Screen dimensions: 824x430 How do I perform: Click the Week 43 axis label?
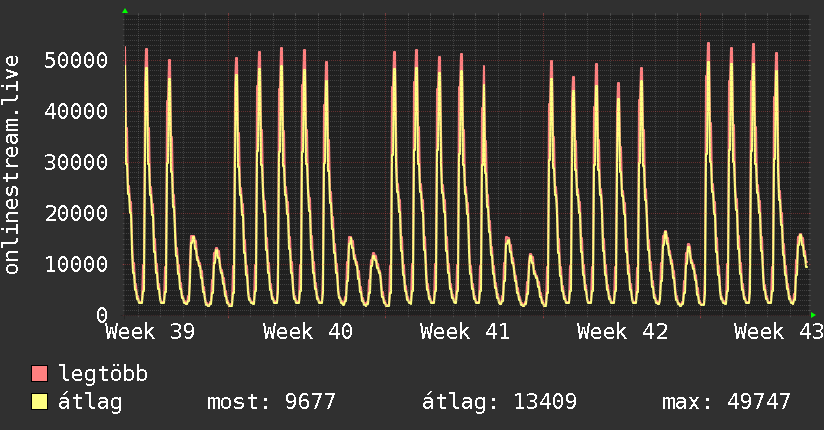[779, 332]
